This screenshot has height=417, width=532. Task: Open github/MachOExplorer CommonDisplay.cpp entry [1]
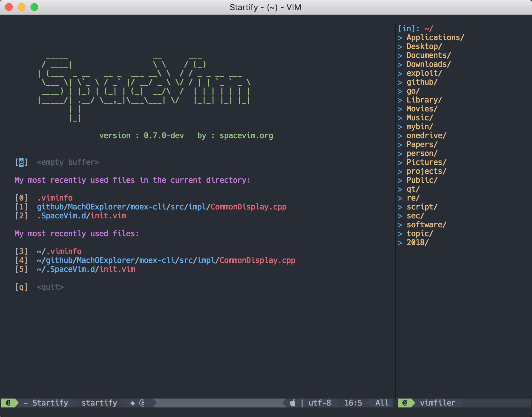pos(162,207)
